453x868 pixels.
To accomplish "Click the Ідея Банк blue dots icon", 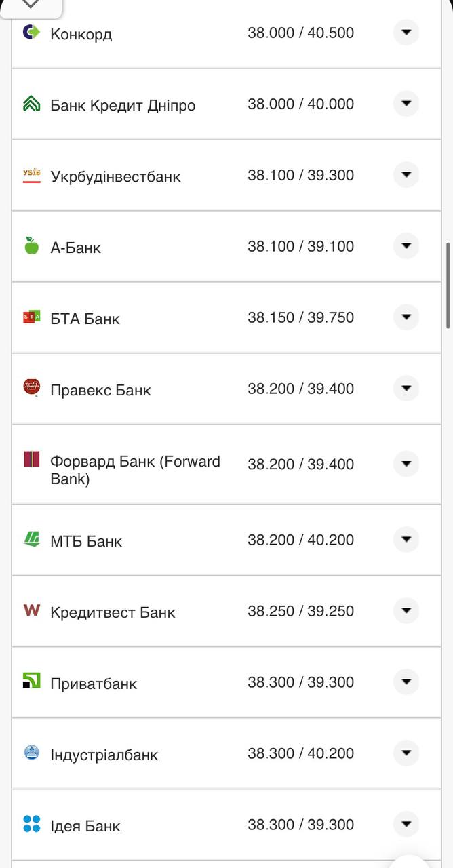I will coord(32,824).
